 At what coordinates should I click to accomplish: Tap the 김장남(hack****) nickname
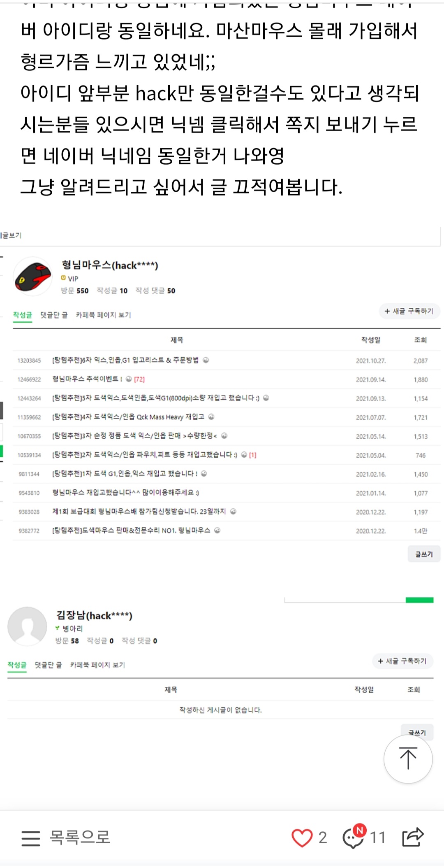[x=94, y=615]
